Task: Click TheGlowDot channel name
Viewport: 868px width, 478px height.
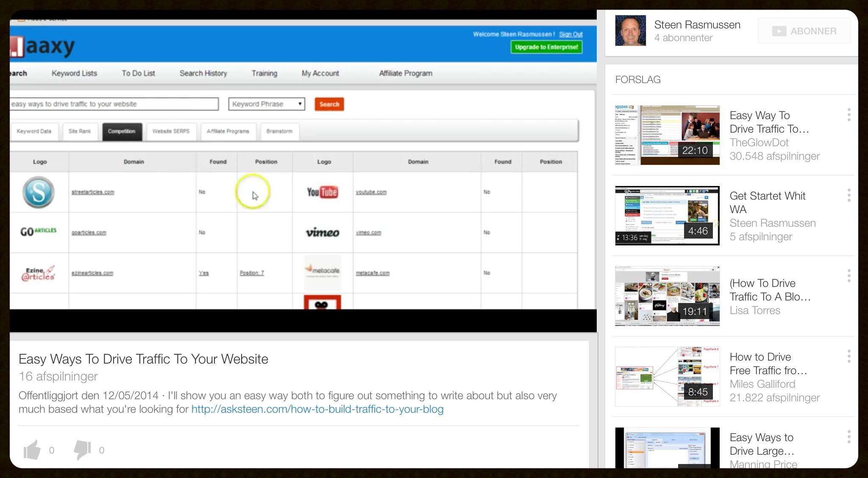Action: [759, 142]
